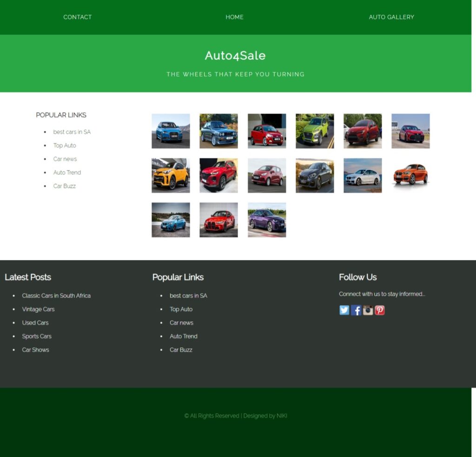Click the 'Latest Posts' footer heading

click(28, 277)
